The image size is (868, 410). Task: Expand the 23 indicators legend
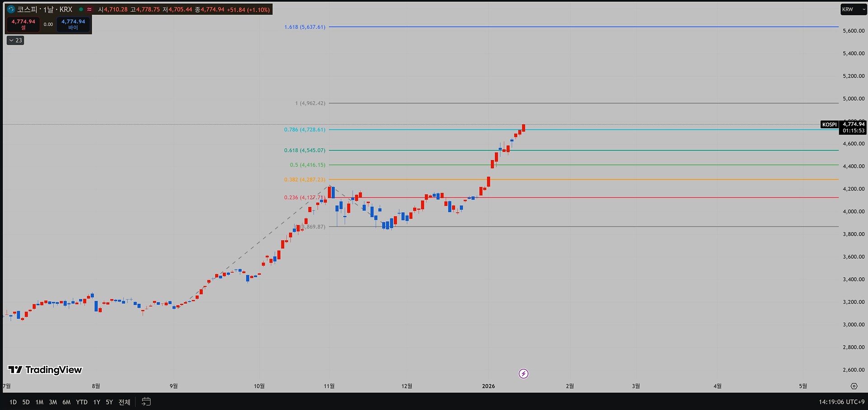pyautogui.click(x=15, y=40)
